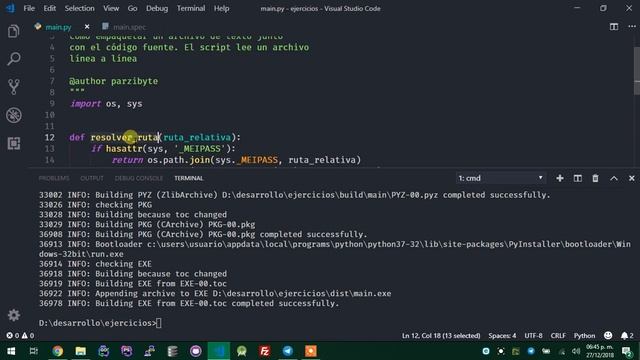This screenshot has height=360, width=640.
Task: Split the terminal pane
Action: 578,178
